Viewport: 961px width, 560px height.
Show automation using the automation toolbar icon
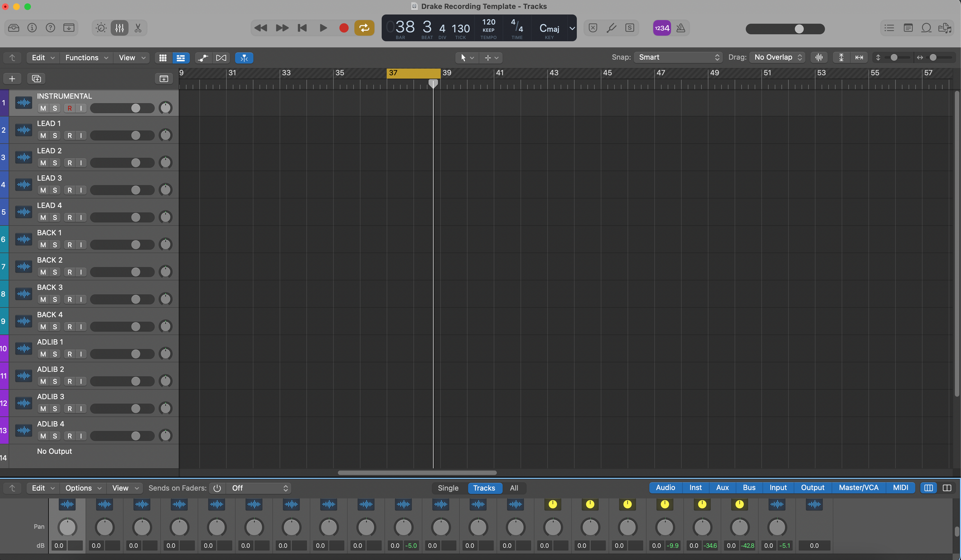click(x=202, y=58)
